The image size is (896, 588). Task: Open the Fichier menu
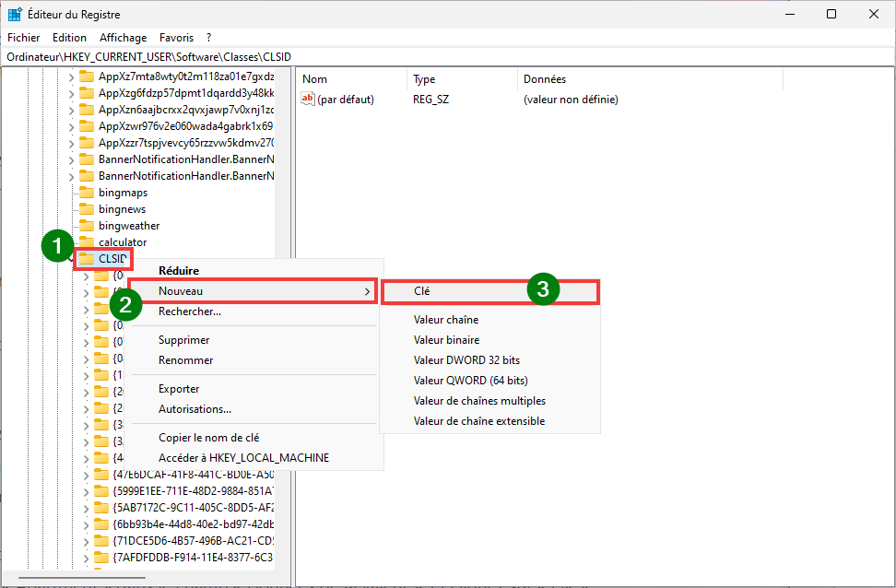(x=24, y=38)
